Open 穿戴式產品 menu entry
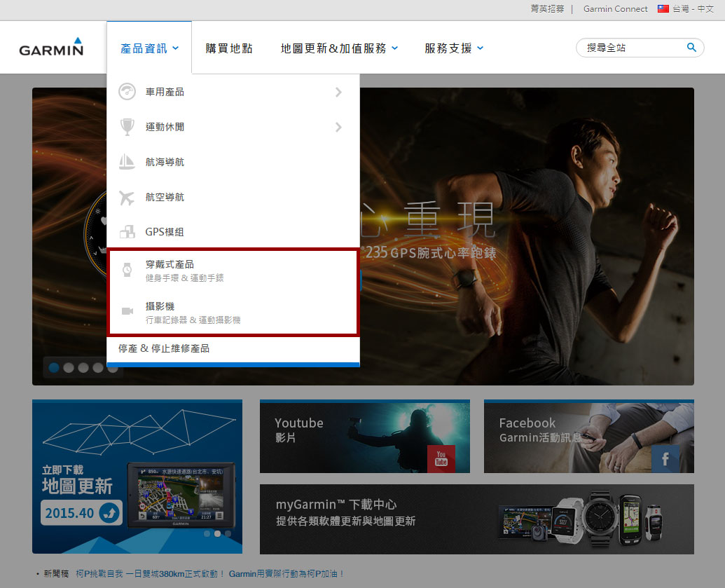Viewport: 725px width, 588px height. click(x=233, y=271)
